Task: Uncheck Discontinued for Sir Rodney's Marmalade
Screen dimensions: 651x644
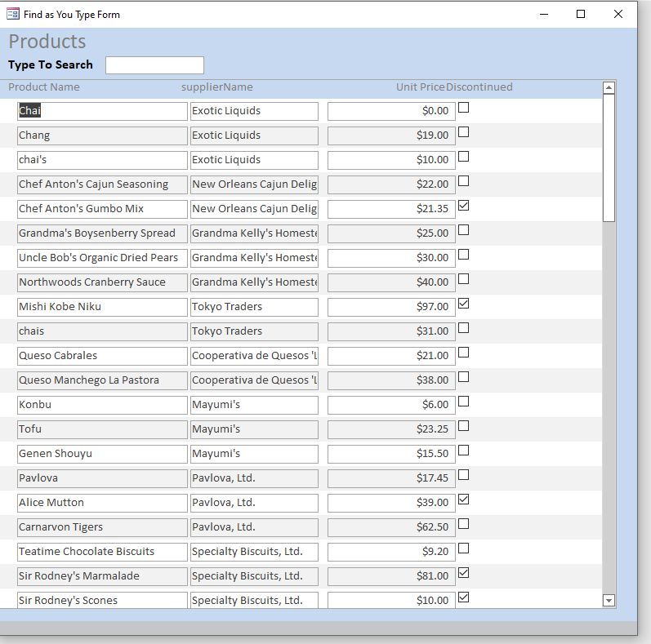Action: 463,573
